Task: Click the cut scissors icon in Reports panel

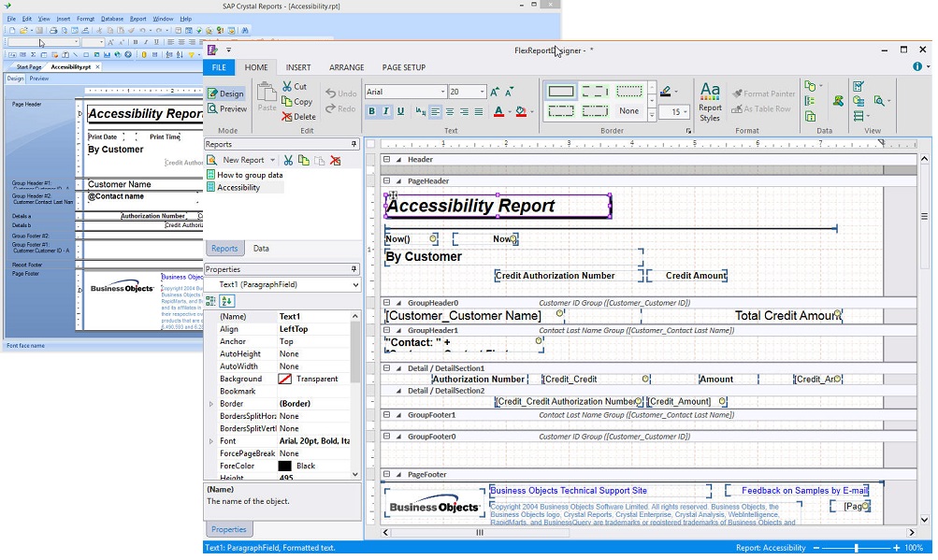Action: coord(288,161)
